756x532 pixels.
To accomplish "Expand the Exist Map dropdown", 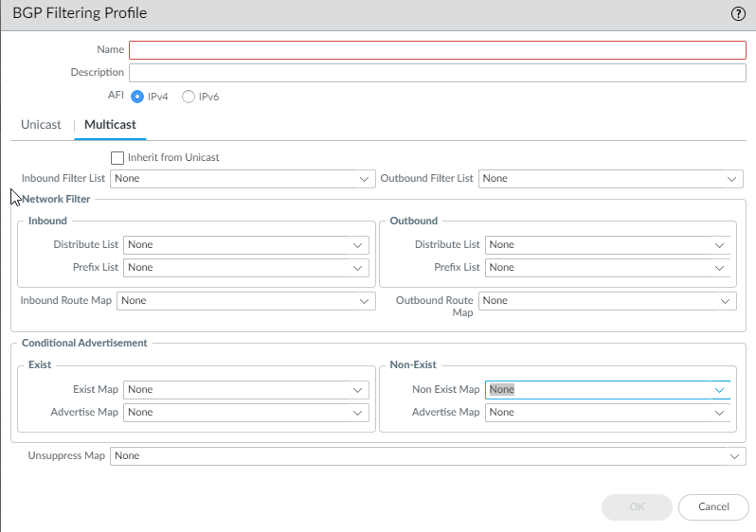I will (x=245, y=389).
